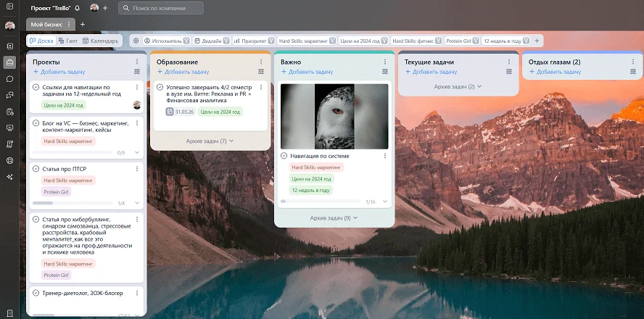Open the briefcase projects icon in sidebar
644x319 pixels.
point(10,62)
